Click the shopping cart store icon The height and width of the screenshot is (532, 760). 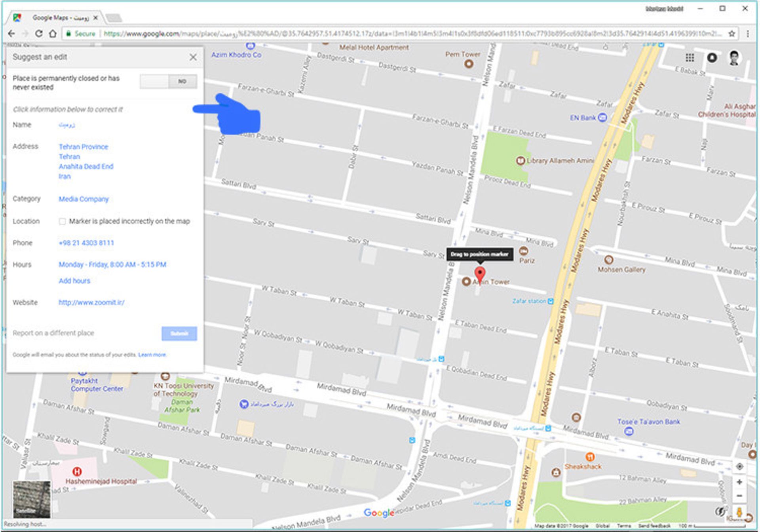pos(244,404)
